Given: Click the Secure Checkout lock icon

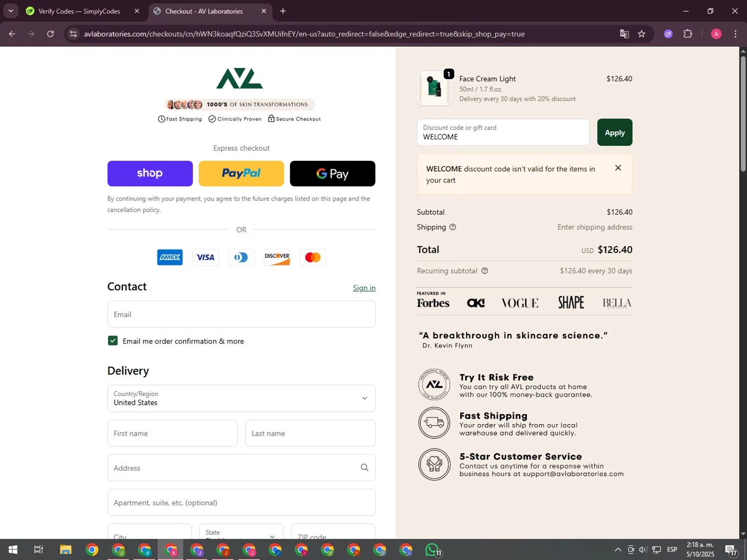Looking at the screenshot, I should 271,118.
